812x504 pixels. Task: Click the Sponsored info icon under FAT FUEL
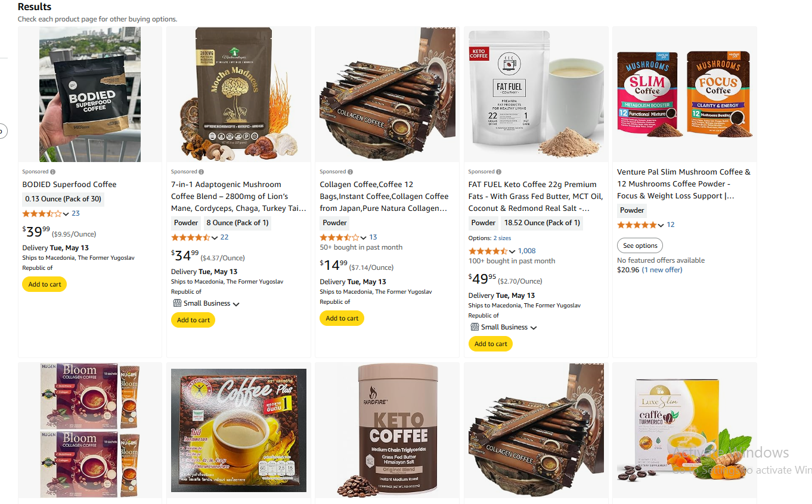499,172
